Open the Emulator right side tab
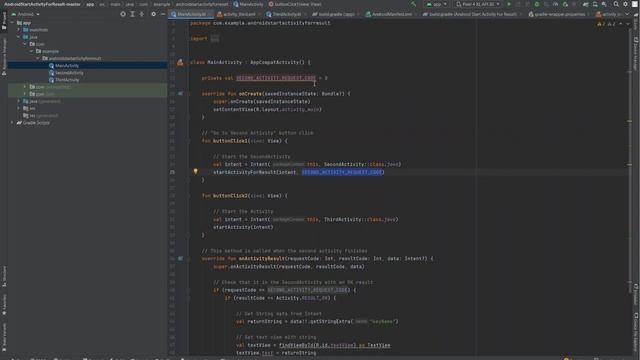This screenshot has width=640, height=360. coord(636,294)
